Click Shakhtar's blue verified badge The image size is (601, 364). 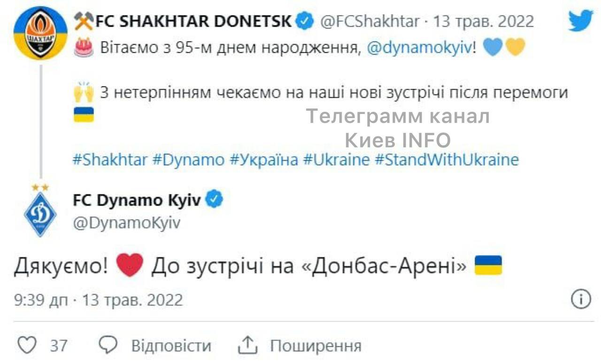306,22
